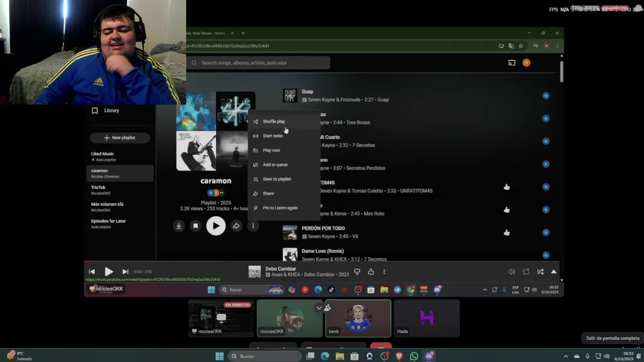Open the caramon playlist in the sidebar

coord(120,173)
